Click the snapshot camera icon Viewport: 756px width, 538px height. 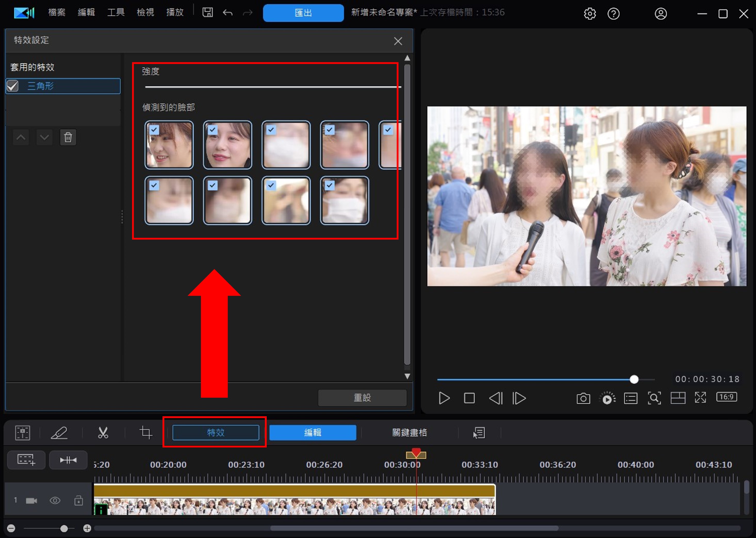(x=583, y=398)
